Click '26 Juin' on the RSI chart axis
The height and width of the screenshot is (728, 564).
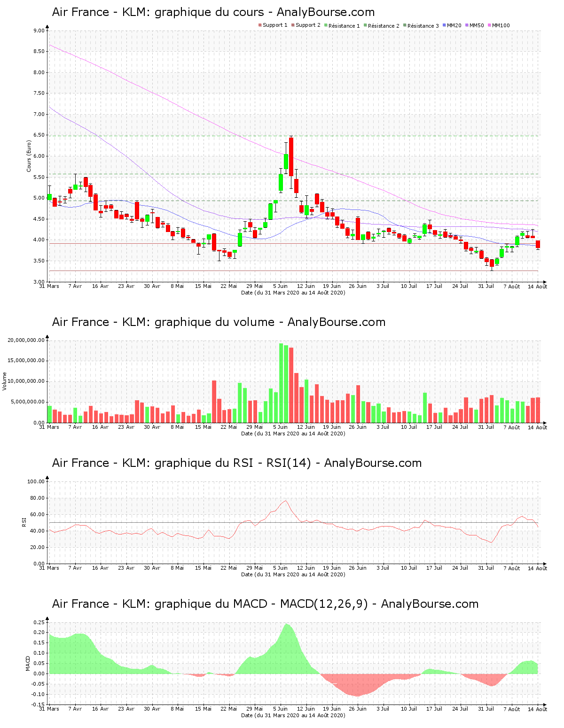pyautogui.click(x=358, y=568)
